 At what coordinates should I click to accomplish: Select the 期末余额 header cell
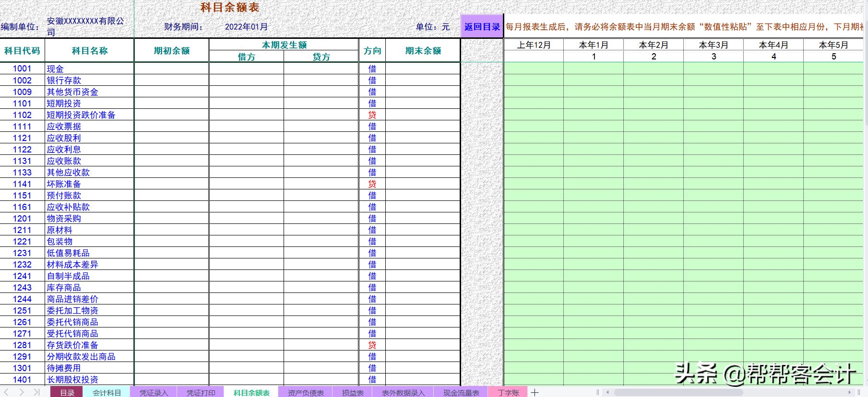pos(423,50)
